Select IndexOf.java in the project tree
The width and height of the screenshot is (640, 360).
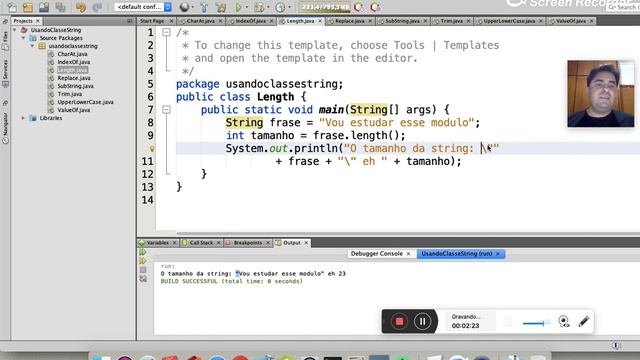73,62
